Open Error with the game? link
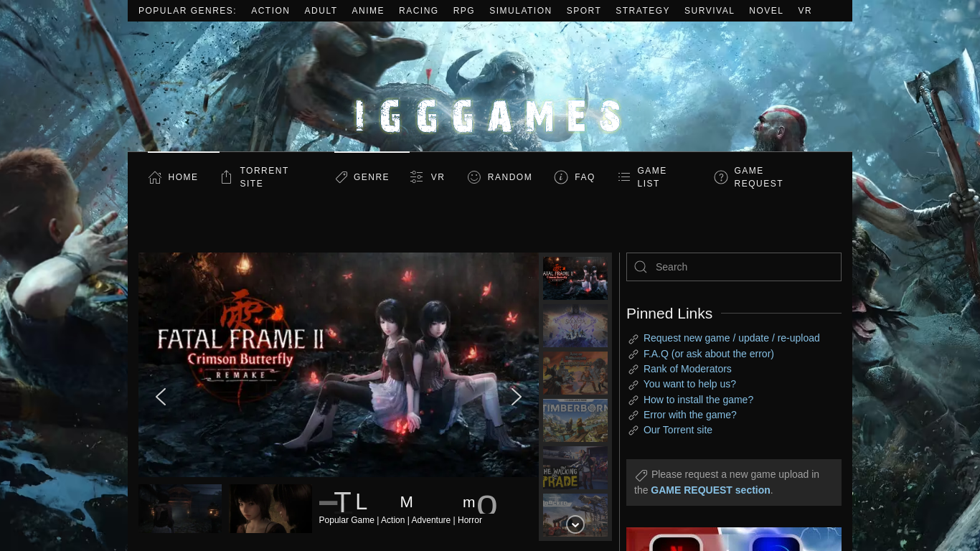The height and width of the screenshot is (551, 980). point(690,415)
